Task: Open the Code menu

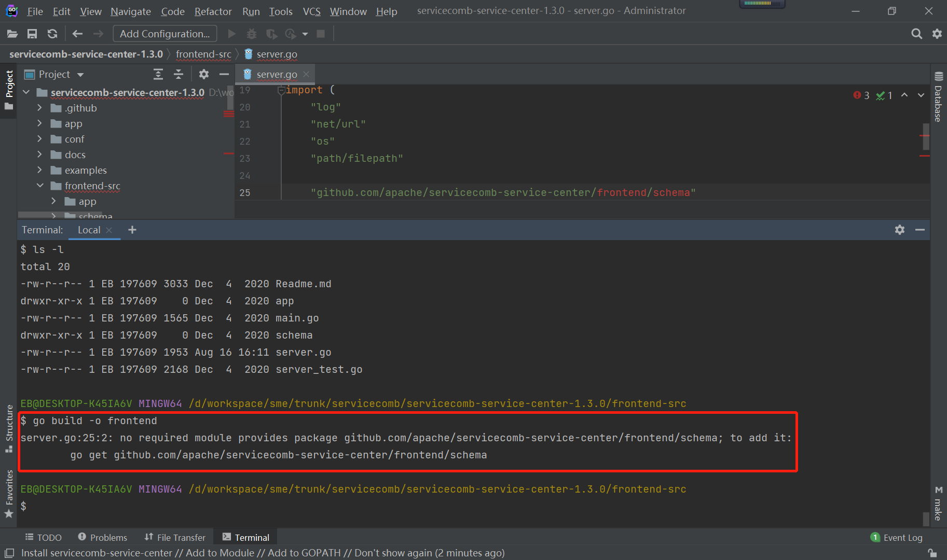Action: point(173,11)
